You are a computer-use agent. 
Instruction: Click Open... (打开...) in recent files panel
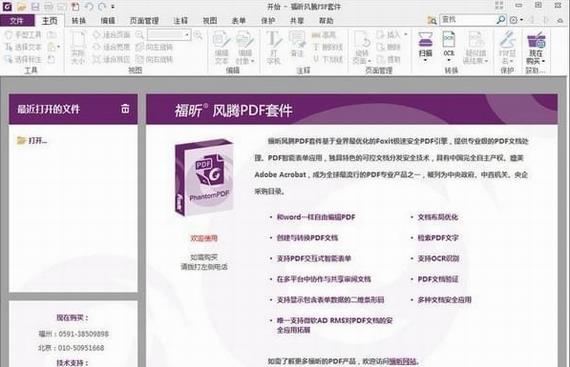click(32, 140)
